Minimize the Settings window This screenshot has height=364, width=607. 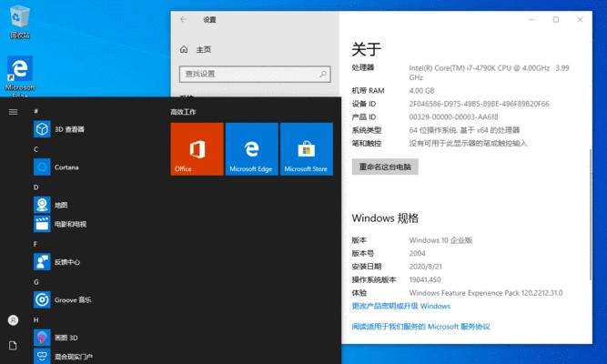click(531, 19)
